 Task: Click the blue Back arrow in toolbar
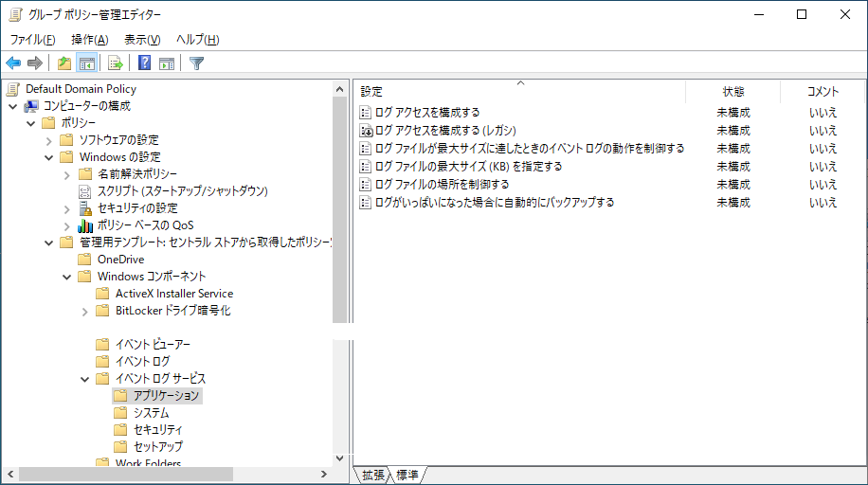tap(13, 63)
